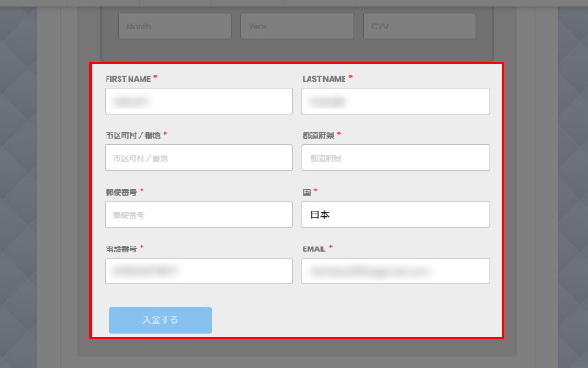Click the 市区町村/番地 label text
The height and width of the screenshot is (368, 588).
[x=131, y=135]
